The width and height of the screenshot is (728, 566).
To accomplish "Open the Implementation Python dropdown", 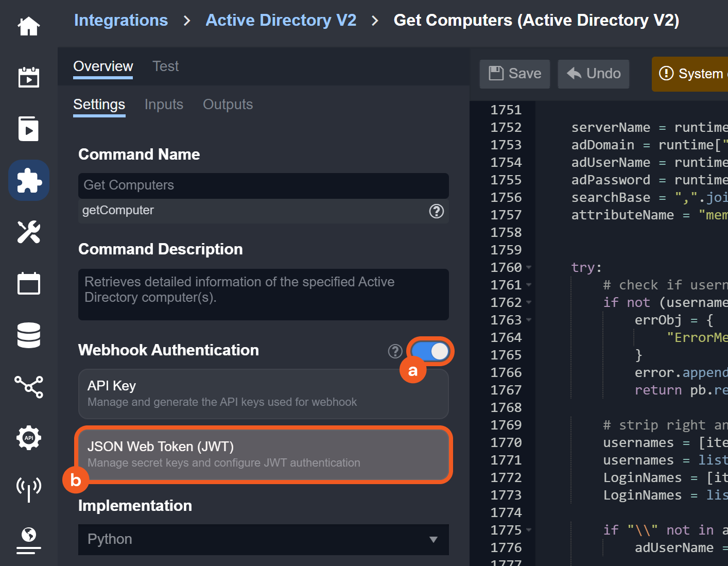I will click(263, 539).
